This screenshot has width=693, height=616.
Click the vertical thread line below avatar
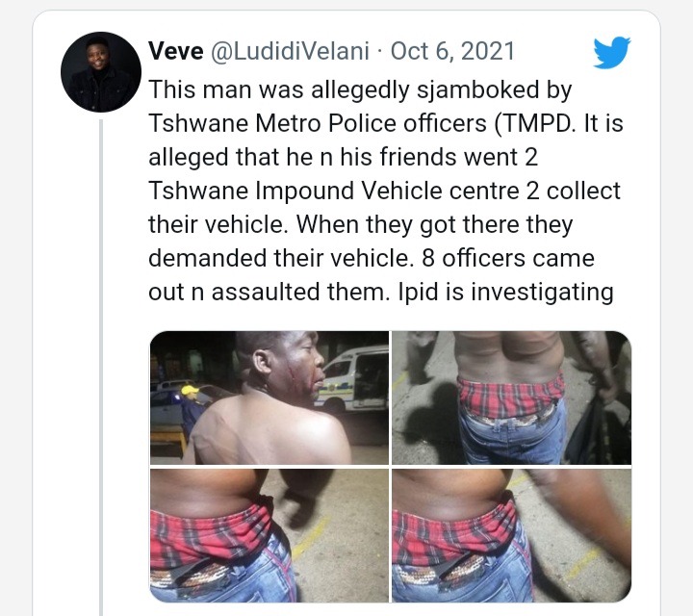(x=101, y=367)
